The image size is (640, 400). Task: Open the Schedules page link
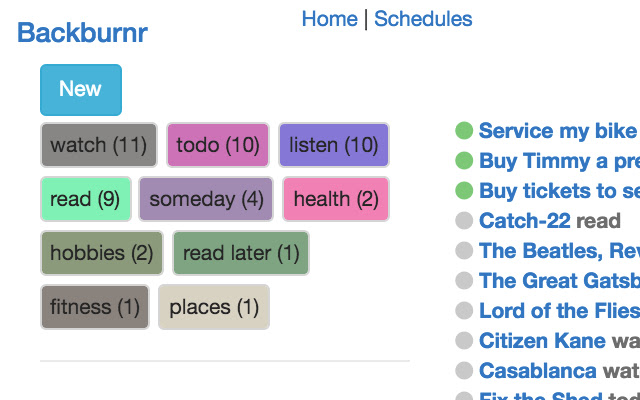coord(423,19)
